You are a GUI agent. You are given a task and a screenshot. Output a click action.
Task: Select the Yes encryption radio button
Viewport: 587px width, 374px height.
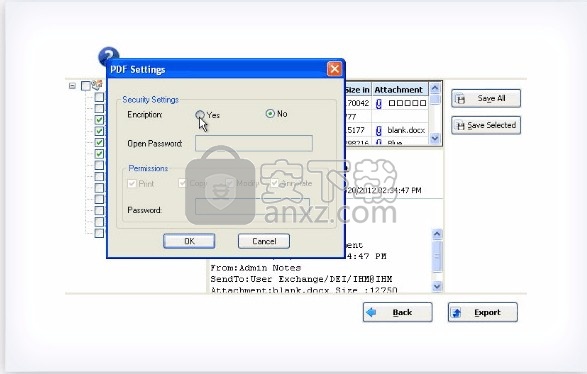pyautogui.click(x=200, y=115)
